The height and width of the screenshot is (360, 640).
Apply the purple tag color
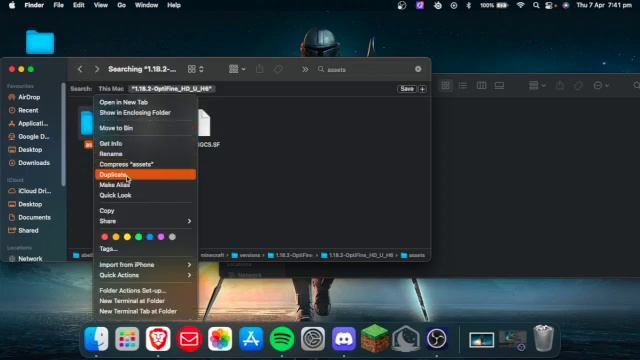pos(161,237)
